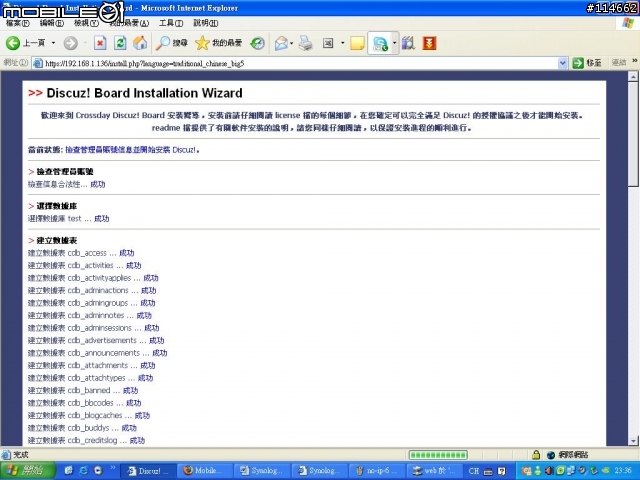640x480 pixels.
Task: Click the 'cdb_blogcaches' table creation line
Action: [89, 416]
